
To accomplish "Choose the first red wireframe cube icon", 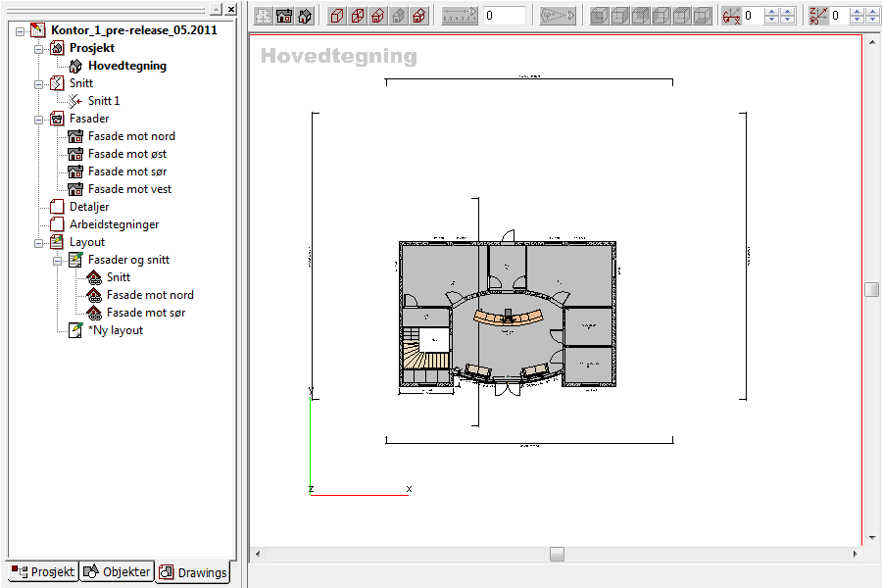I will (337, 16).
